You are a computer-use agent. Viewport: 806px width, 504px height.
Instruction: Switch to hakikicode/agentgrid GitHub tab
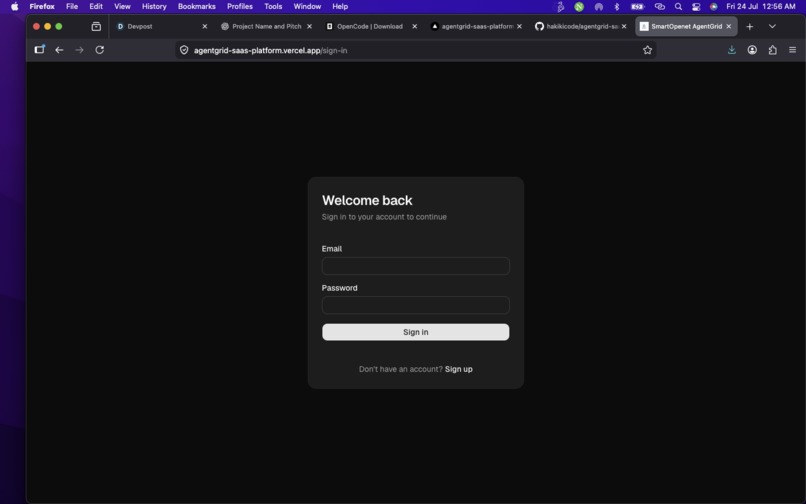(x=581, y=26)
